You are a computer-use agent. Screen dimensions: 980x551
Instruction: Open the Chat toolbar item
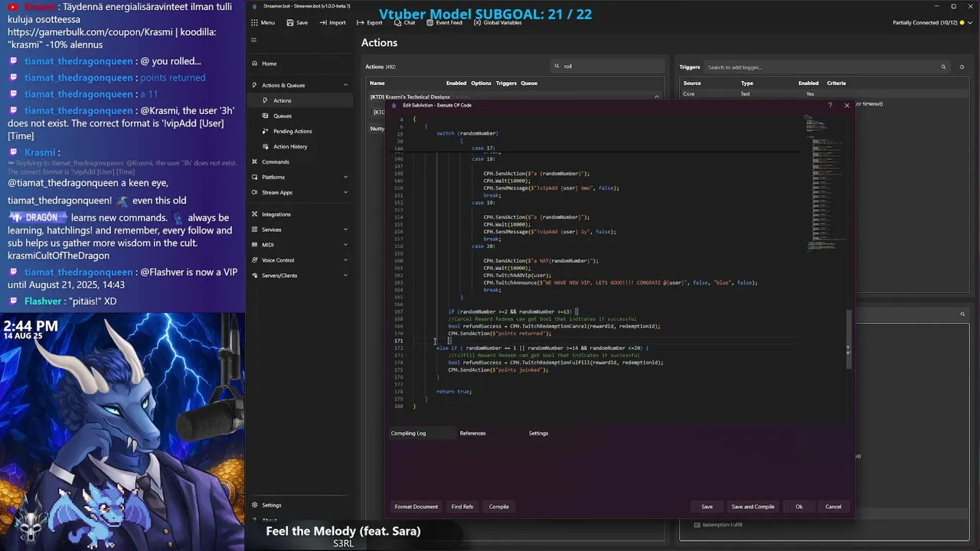coord(404,23)
